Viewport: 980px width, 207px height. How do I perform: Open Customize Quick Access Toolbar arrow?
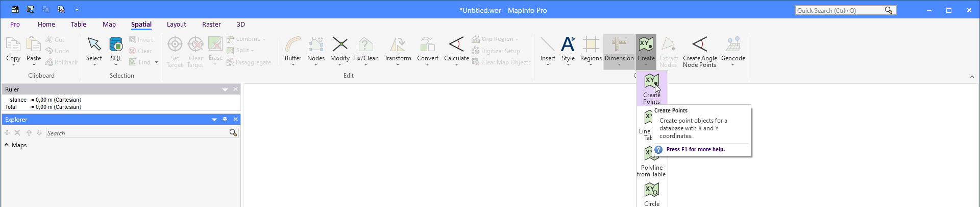click(x=77, y=10)
